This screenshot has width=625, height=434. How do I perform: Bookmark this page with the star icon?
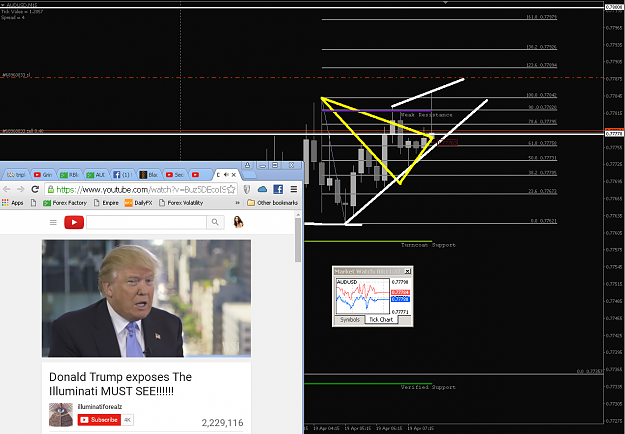(x=231, y=189)
